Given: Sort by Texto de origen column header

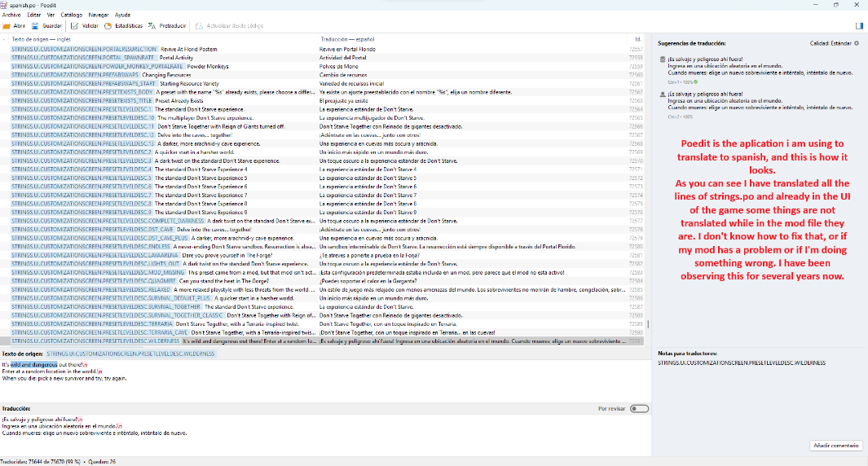Looking at the screenshot, I should (x=41, y=38).
